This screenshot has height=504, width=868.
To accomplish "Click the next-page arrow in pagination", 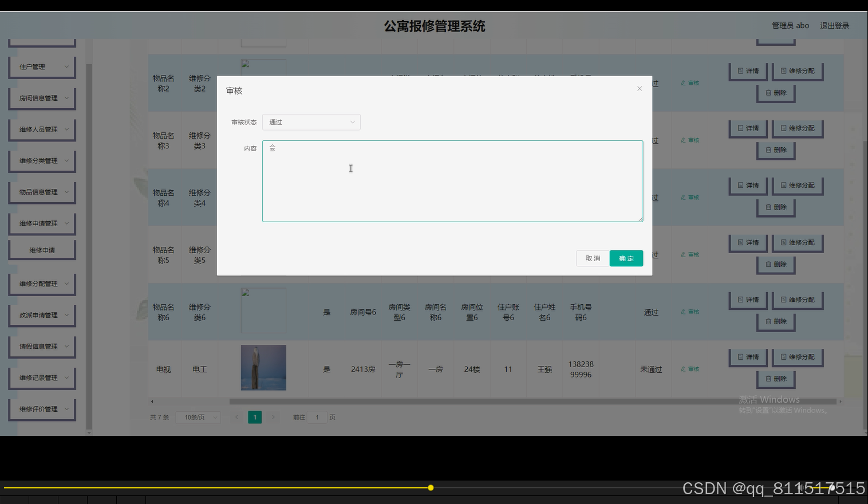I will [x=273, y=417].
